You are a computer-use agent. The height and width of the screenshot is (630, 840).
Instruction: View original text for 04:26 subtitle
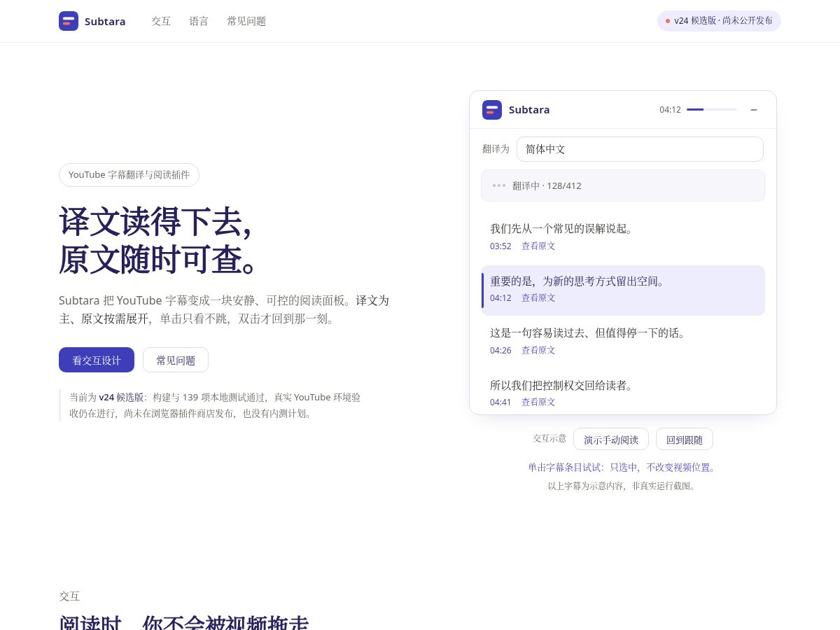click(x=538, y=350)
